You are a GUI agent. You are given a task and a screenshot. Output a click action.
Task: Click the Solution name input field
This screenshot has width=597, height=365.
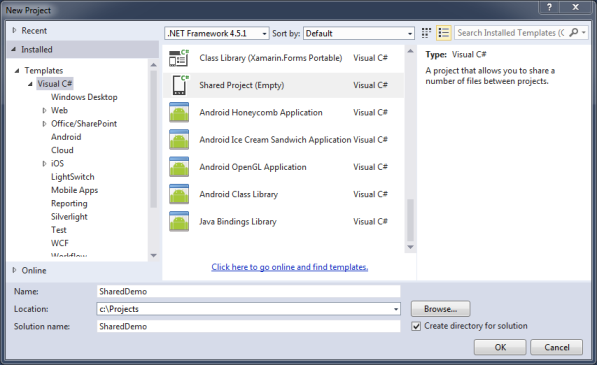coord(249,327)
